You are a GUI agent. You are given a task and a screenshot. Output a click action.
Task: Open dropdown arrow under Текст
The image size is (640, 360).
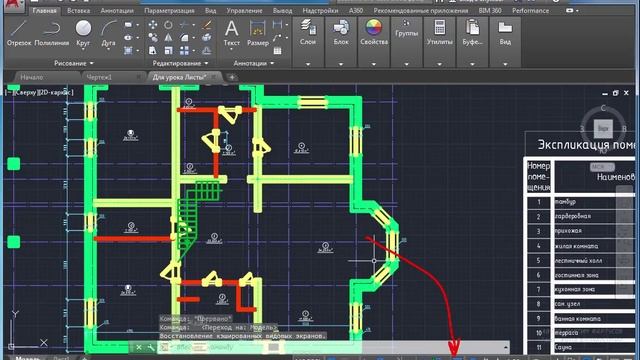pos(231,49)
